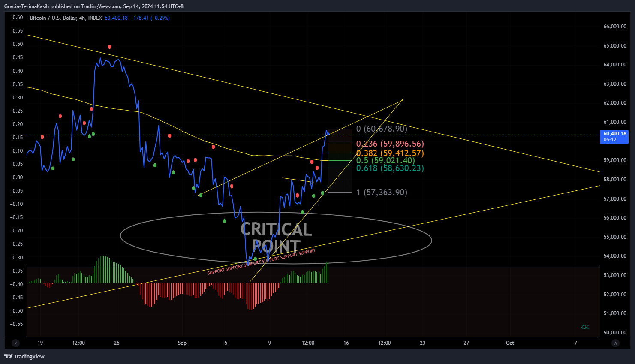This screenshot has height=364, width=635.
Task: Click the 16 date label on time axis
Action: click(346, 343)
